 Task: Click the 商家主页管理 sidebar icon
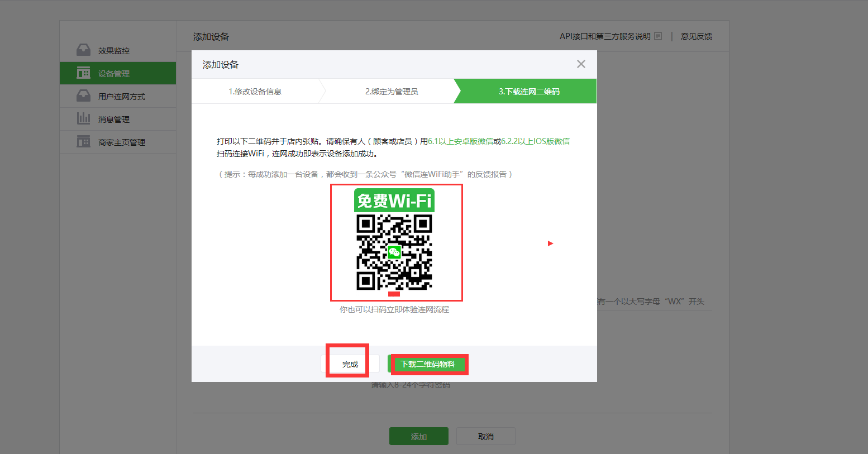(x=83, y=141)
